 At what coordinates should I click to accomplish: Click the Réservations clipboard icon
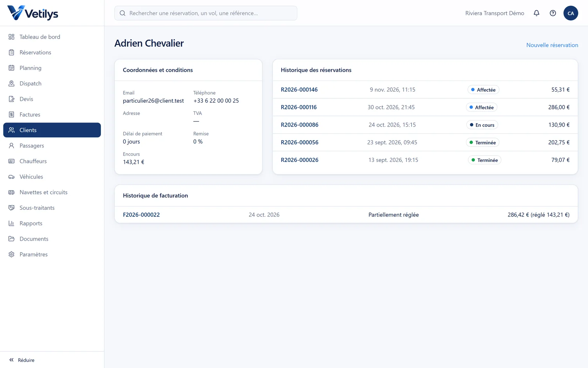pyautogui.click(x=11, y=52)
